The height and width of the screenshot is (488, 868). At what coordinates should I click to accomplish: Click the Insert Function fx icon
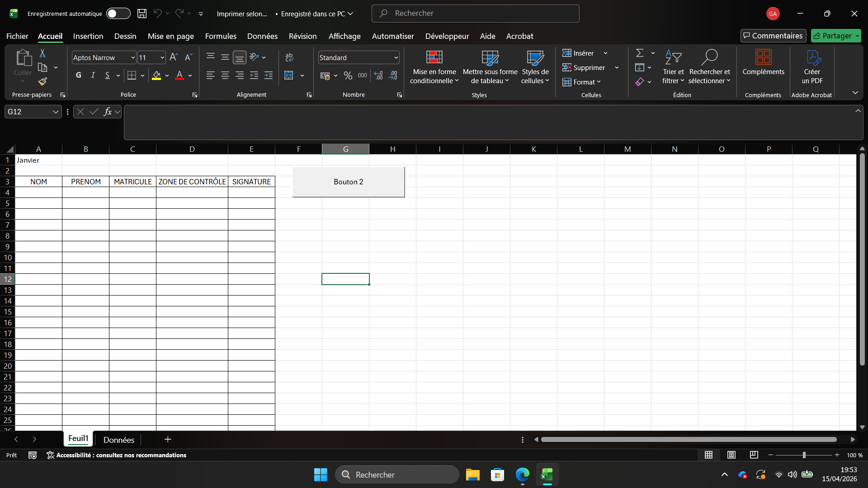click(108, 112)
